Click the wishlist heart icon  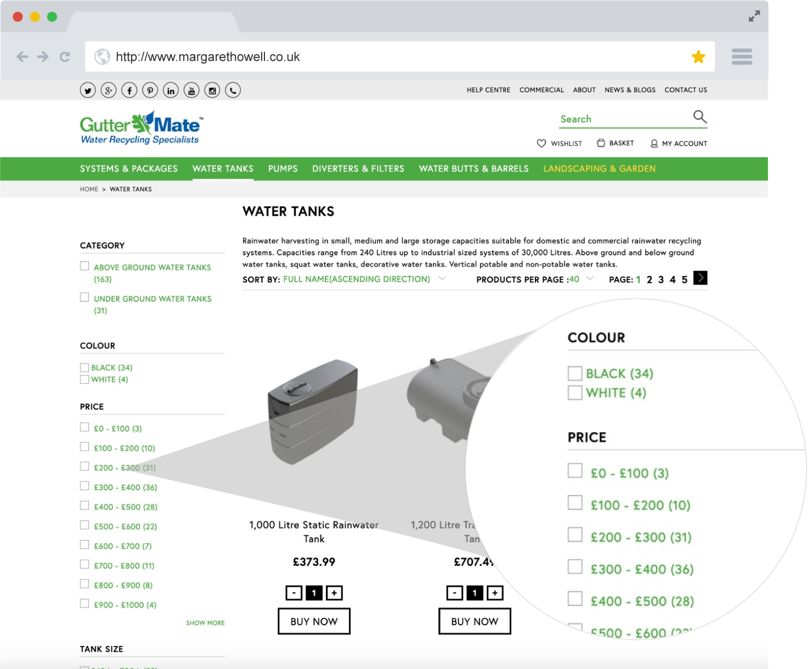tap(542, 143)
